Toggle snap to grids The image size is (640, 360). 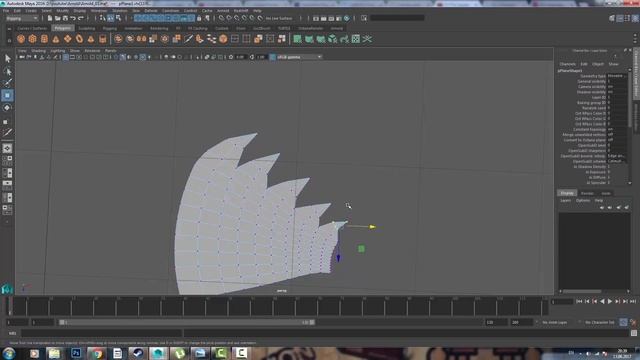click(x=222, y=18)
